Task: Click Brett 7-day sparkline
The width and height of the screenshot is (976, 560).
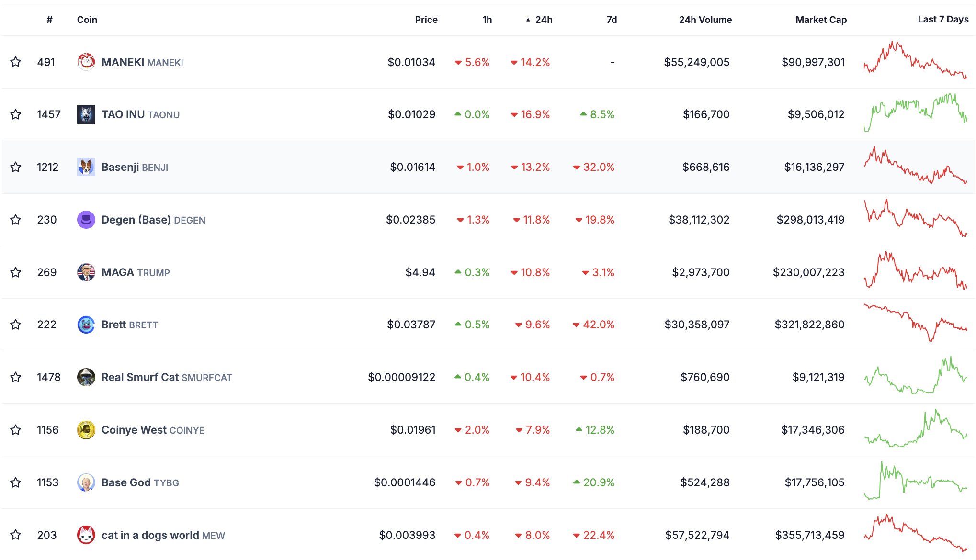Action: (915, 322)
